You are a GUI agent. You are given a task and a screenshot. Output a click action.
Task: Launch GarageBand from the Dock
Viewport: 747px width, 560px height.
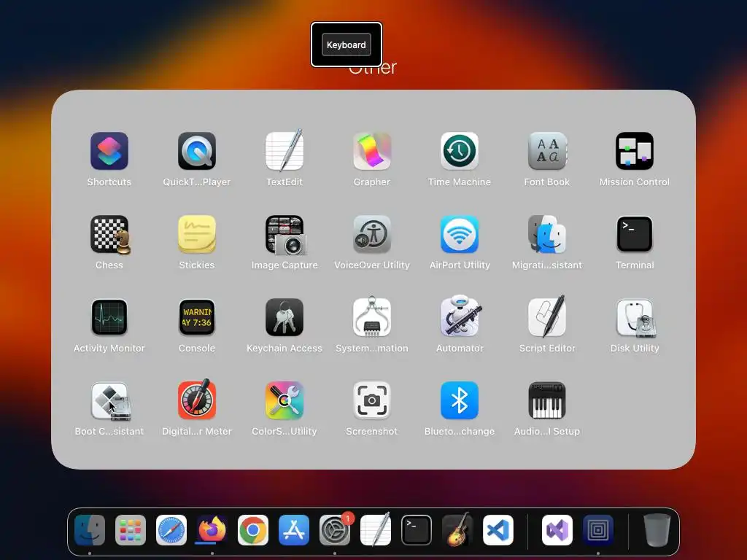457,529
